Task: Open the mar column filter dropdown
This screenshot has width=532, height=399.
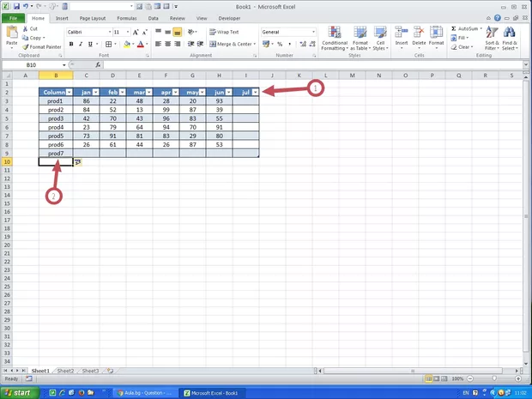Action: tap(148, 93)
